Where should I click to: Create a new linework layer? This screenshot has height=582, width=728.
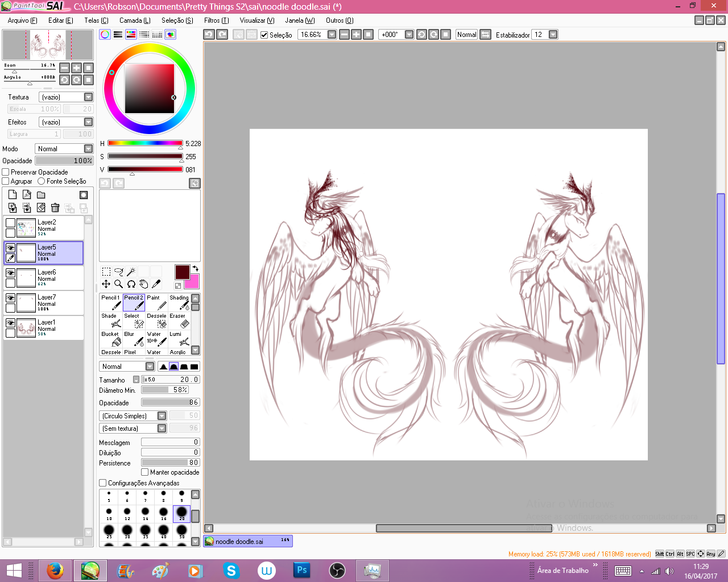(27, 194)
